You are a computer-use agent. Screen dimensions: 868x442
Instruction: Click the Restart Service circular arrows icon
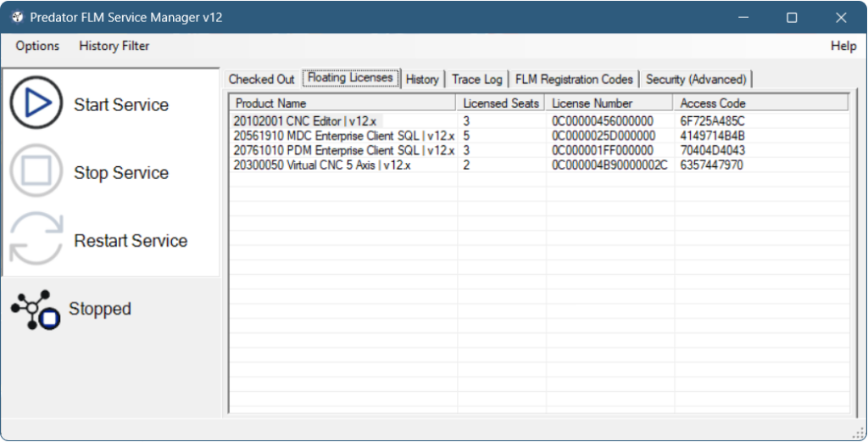click(x=36, y=238)
